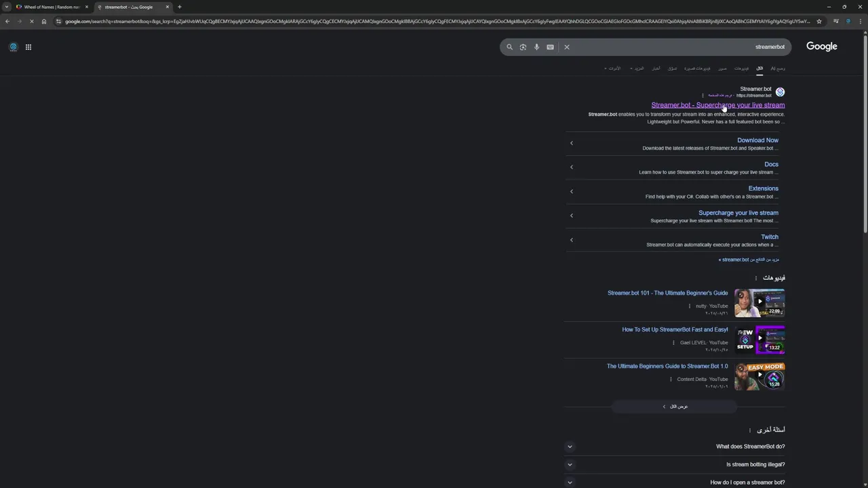Viewport: 868px width, 488px height.
Task: Open options for the Content Delta video
Action: (671, 379)
